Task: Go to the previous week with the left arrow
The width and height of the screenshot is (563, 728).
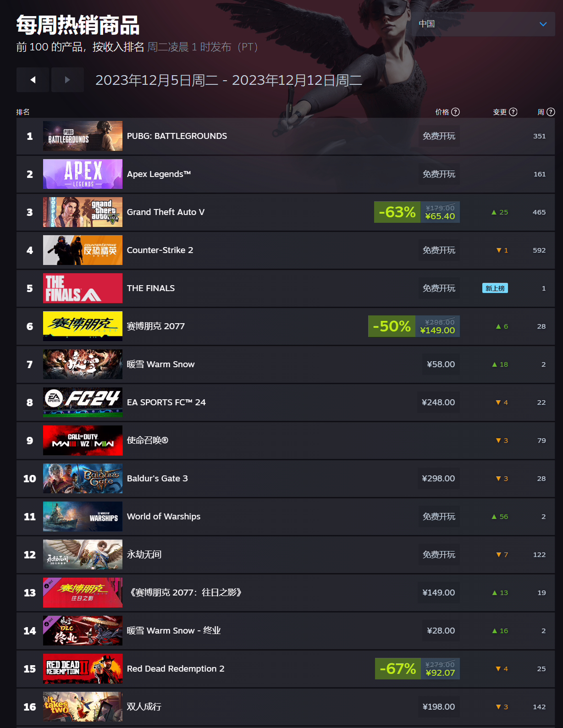Action: 33,80
